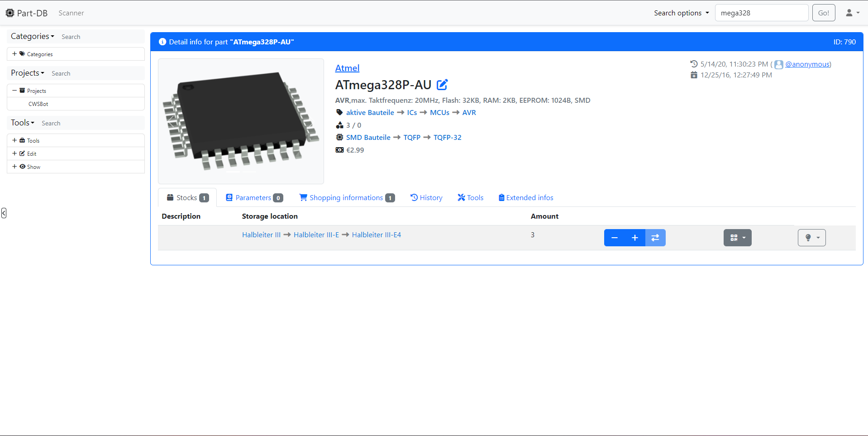Open the Search options dropdown

coord(681,13)
